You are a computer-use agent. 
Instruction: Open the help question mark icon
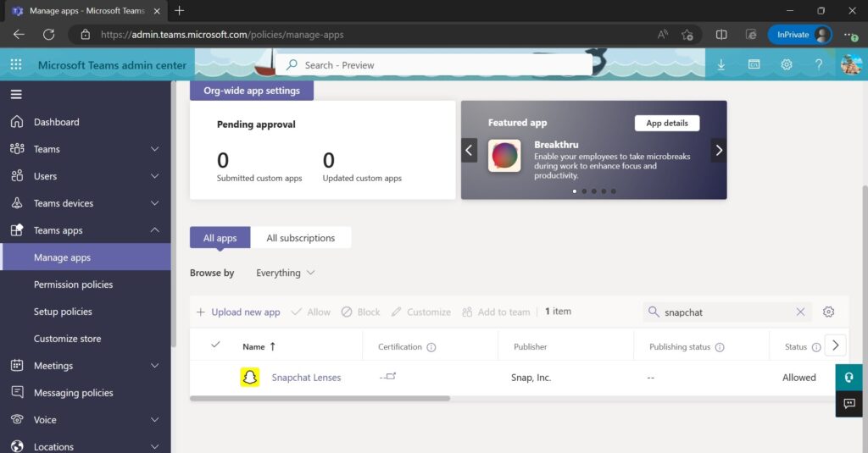(x=818, y=65)
